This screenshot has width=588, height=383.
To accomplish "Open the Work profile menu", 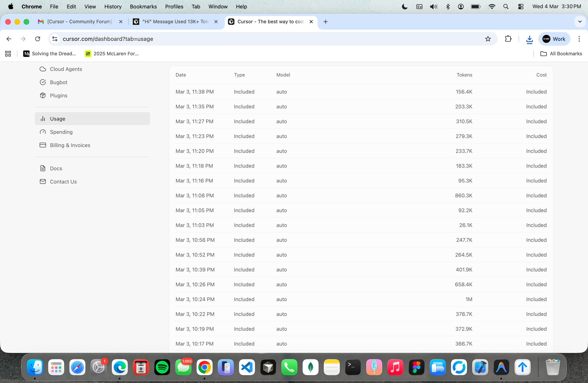I will click(x=554, y=39).
